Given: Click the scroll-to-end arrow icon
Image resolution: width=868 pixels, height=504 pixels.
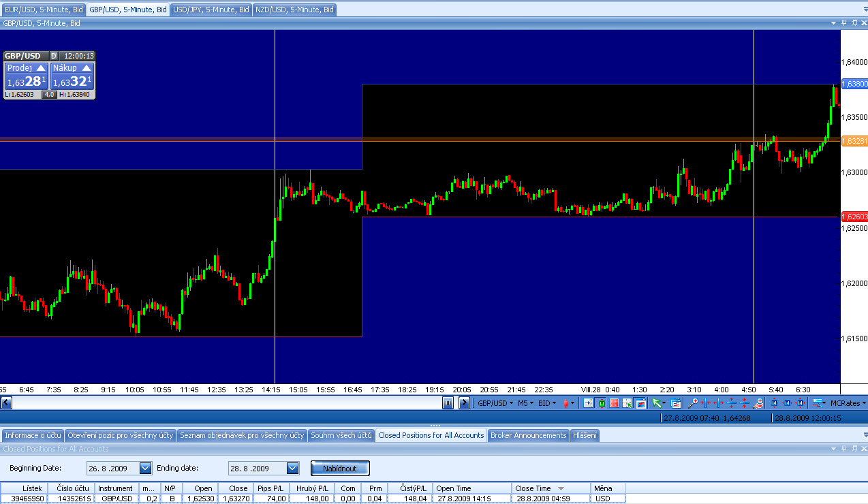Looking at the screenshot, I should 464,403.
